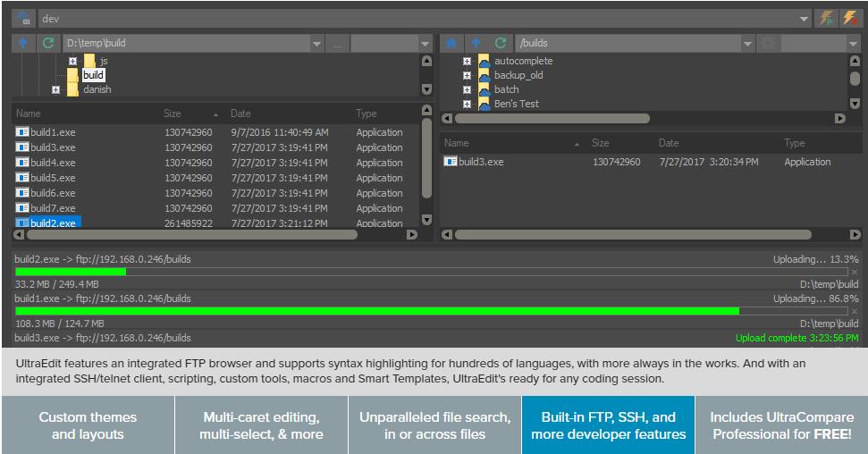Click the remote tree horizontal scrollbar
Screen dimensions: 868x454
(x=552, y=119)
